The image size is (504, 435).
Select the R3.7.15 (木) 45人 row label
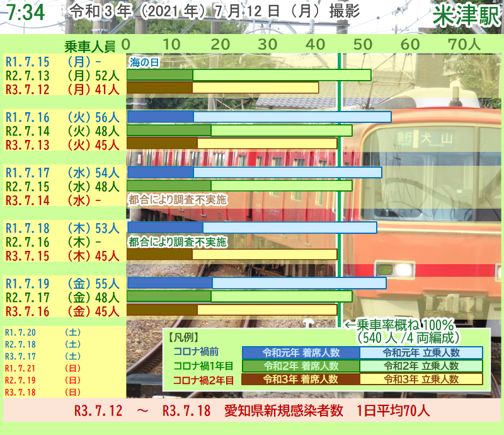62,256
